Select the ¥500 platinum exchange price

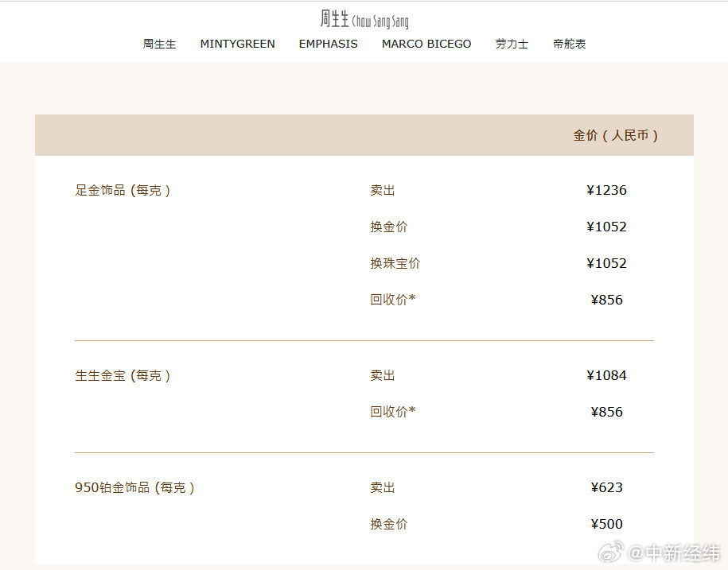tap(606, 524)
